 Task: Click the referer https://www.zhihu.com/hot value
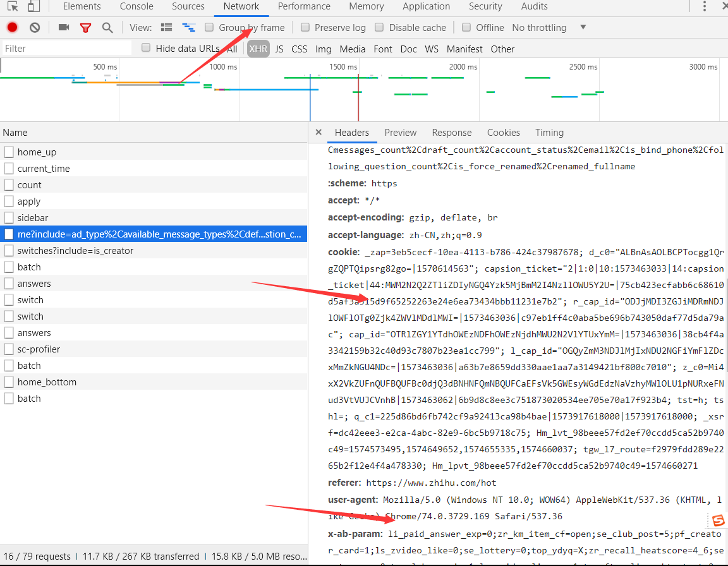(431, 483)
